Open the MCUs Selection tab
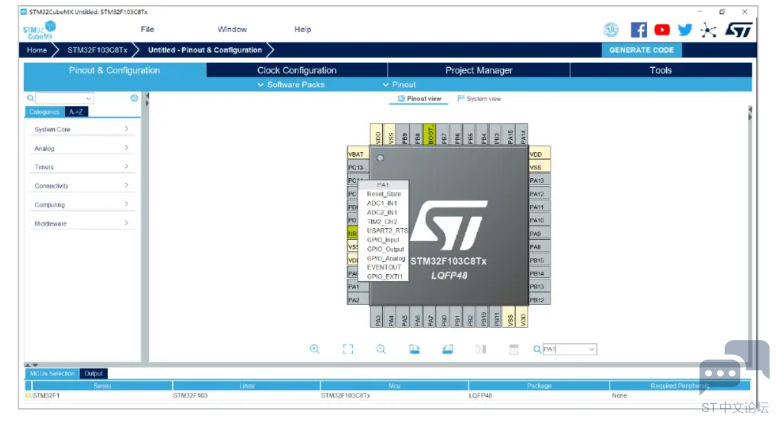This screenshot has width=778, height=423. pos(52,373)
